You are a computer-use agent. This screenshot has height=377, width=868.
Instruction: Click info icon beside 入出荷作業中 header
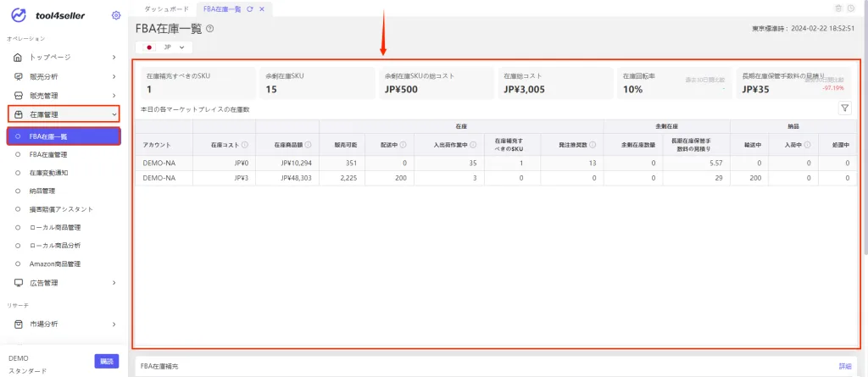pyautogui.click(x=473, y=145)
